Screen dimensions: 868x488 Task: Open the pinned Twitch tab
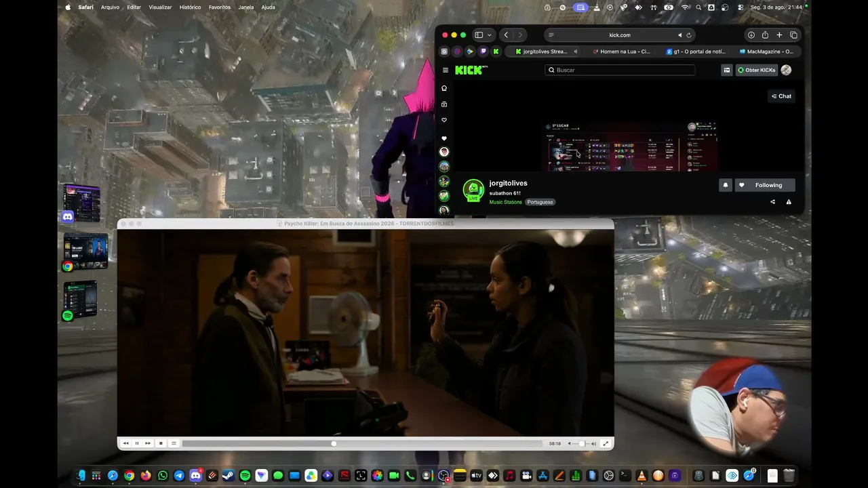pyautogui.click(x=484, y=52)
